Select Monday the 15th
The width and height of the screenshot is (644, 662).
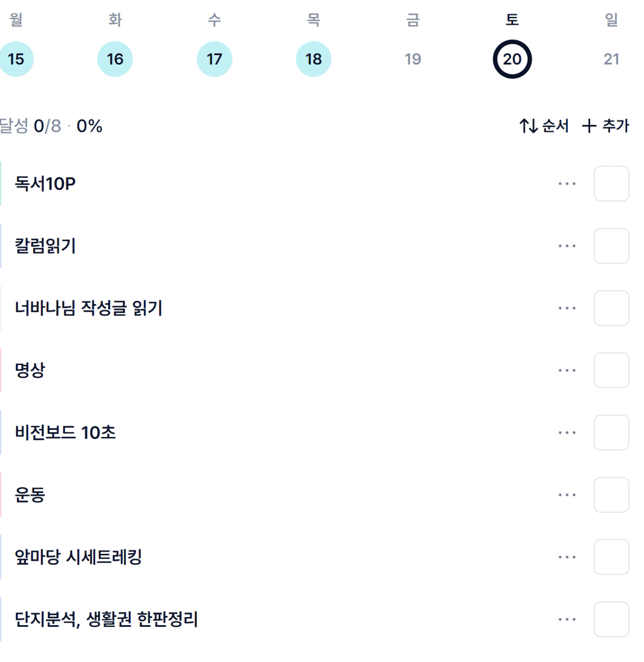click(x=16, y=59)
